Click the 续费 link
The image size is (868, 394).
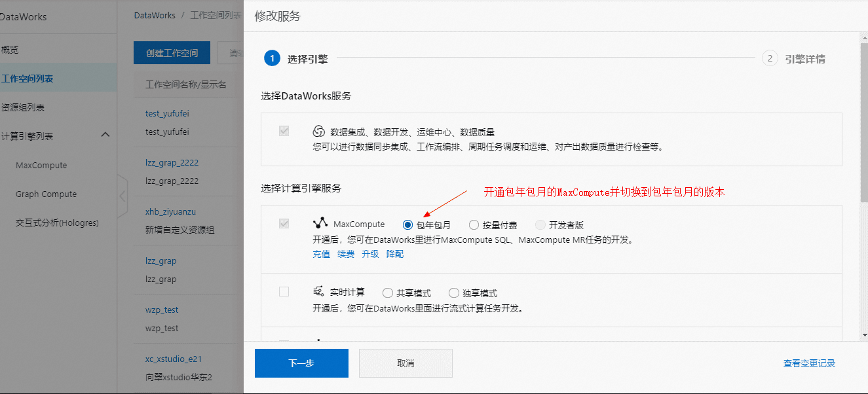tap(346, 254)
